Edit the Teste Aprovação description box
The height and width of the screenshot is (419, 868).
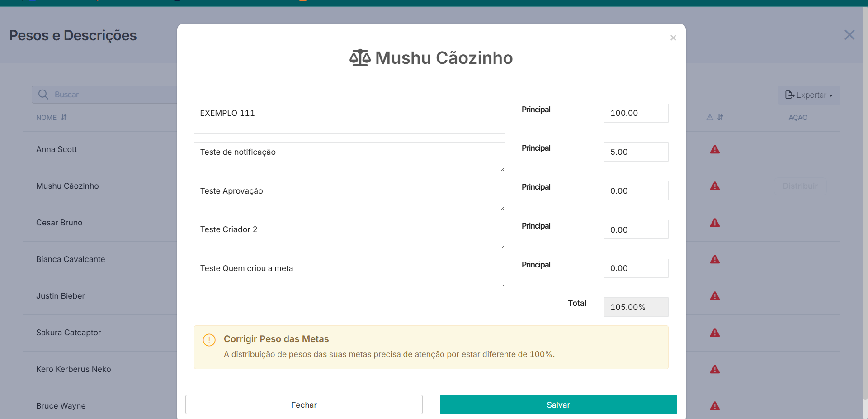pyautogui.click(x=349, y=196)
